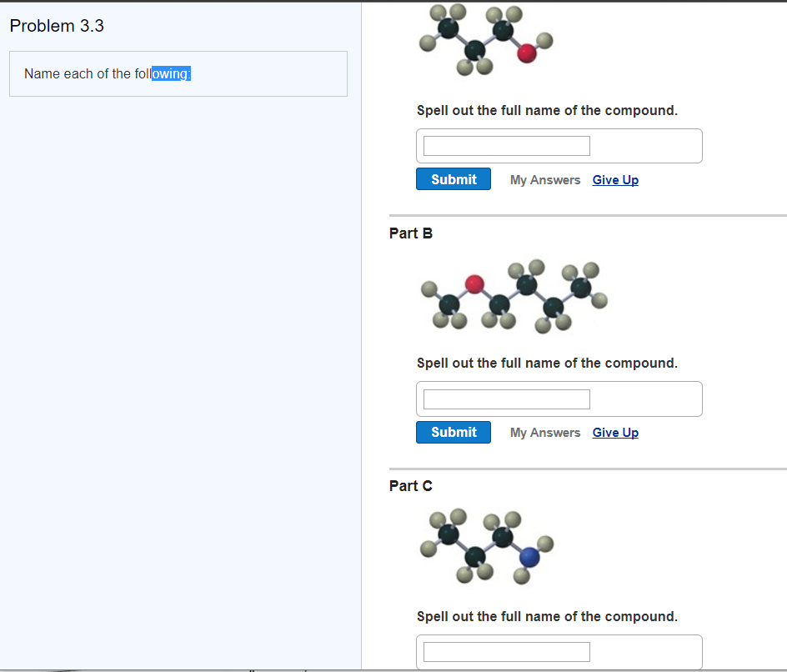Screen dimensions: 787x672
Task: Select the Part B section heading
Action: pos(410,233)
